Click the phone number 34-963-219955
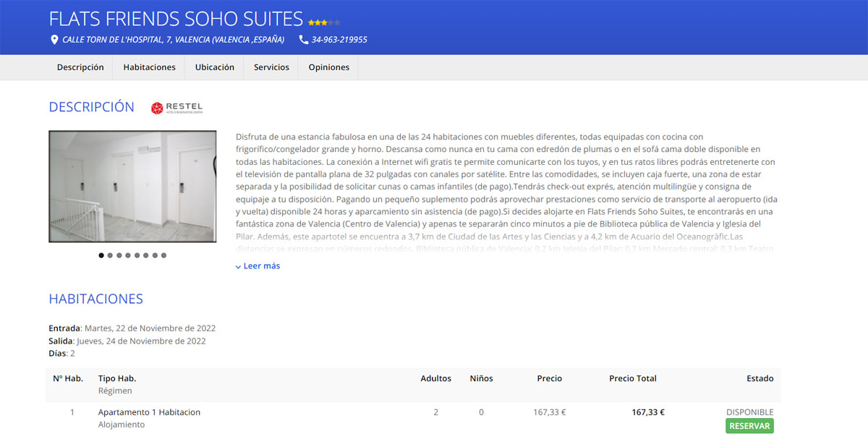 [339, 40]
